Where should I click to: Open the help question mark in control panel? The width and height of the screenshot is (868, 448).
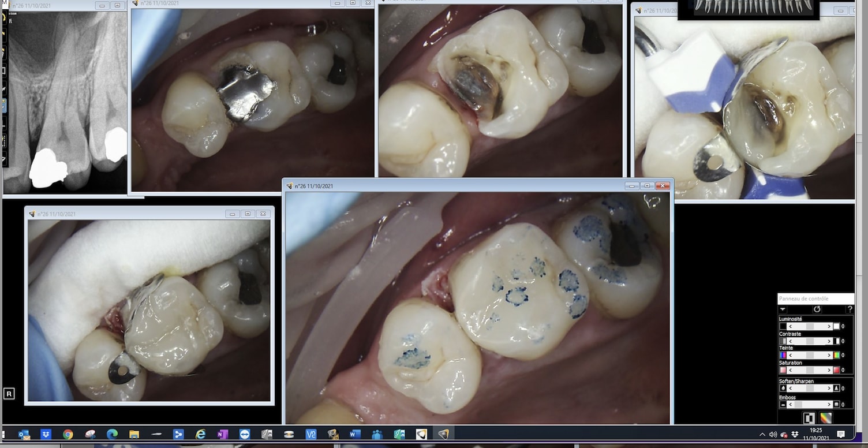(850, 309)
